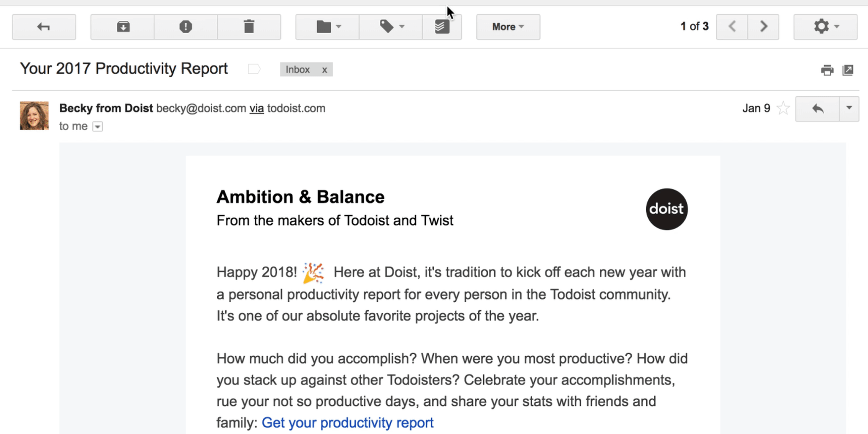
Task: Open the Move to folder dropdown
Action: 327,27
